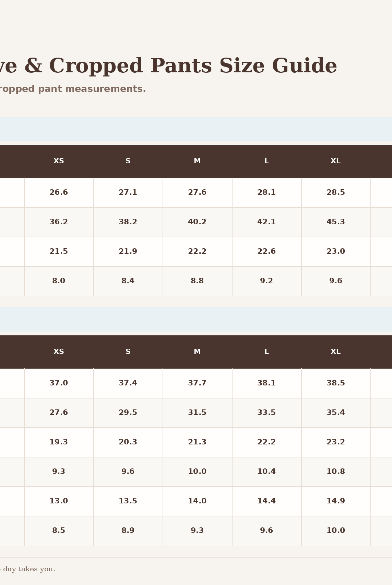Select the 14.9 measurement cell
This screenshot has height=585, width=392.
click(336, 501)
